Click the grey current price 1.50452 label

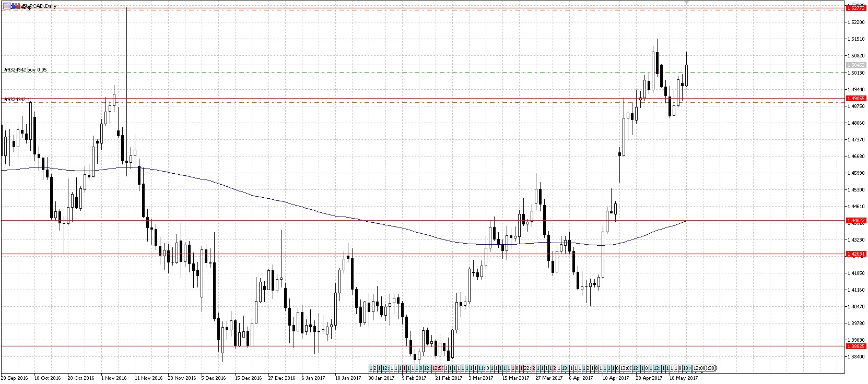pyautogui.click(x=855, y=65)
